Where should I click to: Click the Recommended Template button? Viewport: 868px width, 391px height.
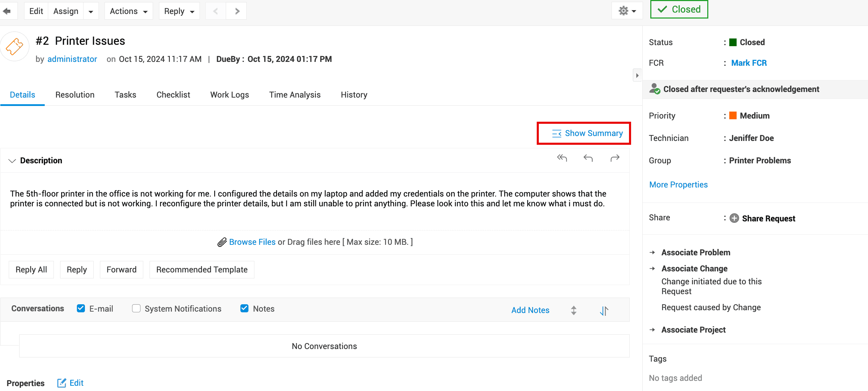pos(202,270)
